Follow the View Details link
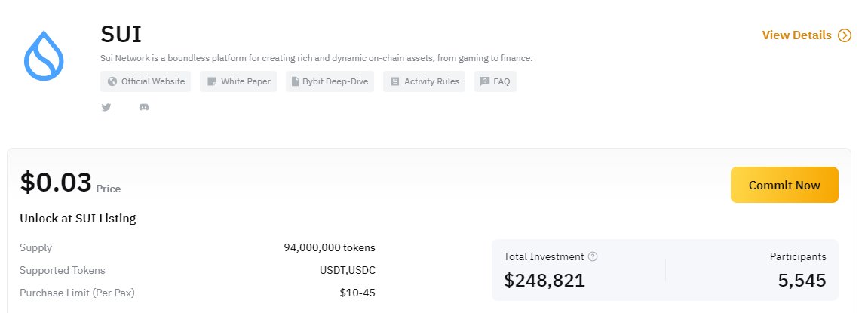The height and width of the screenshot is (313, 868). click(x=796, y=35)
